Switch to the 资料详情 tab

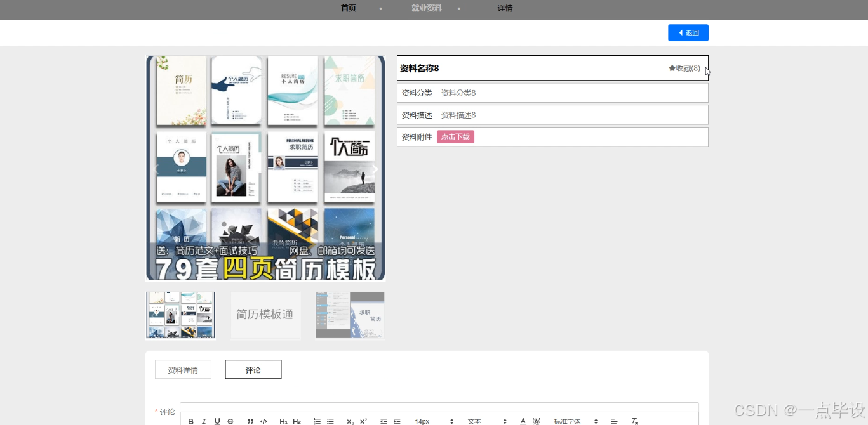click(x=183, y=369)
